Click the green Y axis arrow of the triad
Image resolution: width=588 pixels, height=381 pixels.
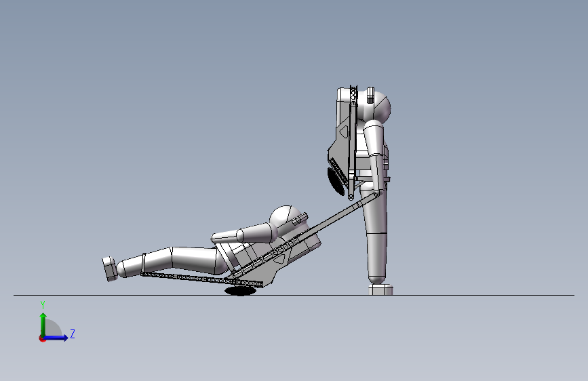click(x=43, y=324)
